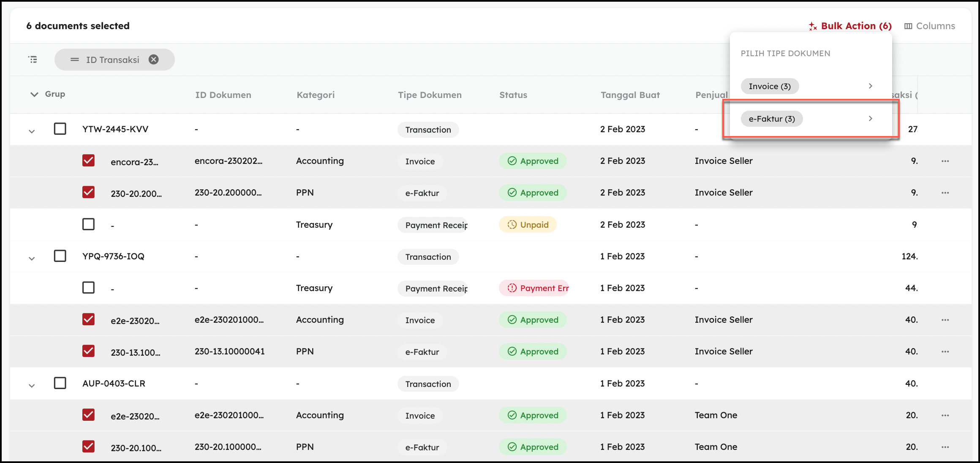Click the Bulk Action sparkle icon
This screenshot has width=980, height=463.
(x=813, y=26)
